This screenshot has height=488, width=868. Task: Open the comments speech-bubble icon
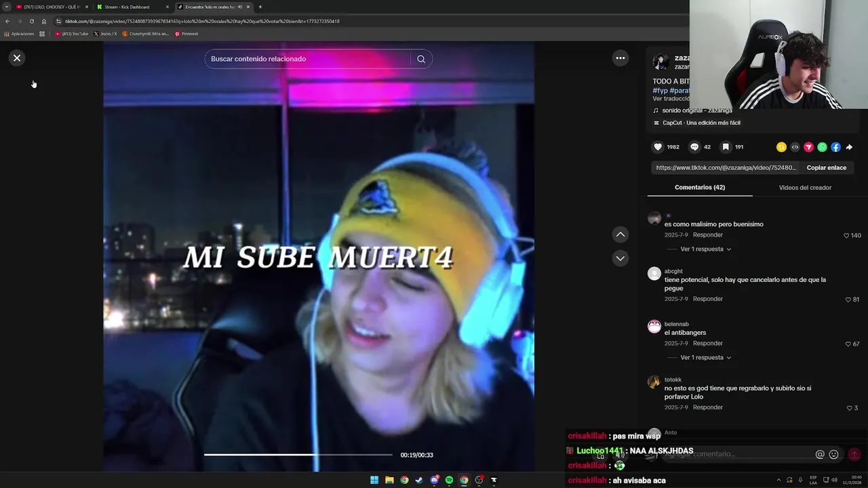click(x=694, y=147)
